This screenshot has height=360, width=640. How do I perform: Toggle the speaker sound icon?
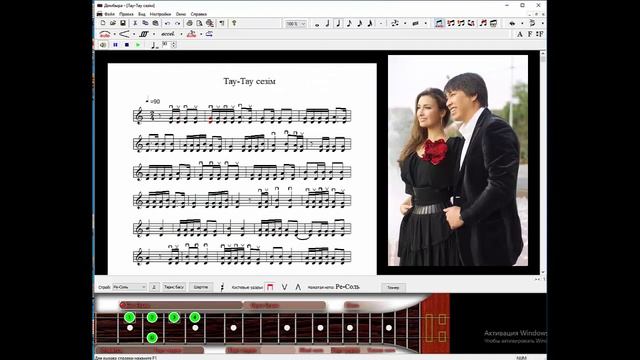(x=103, y=45)
